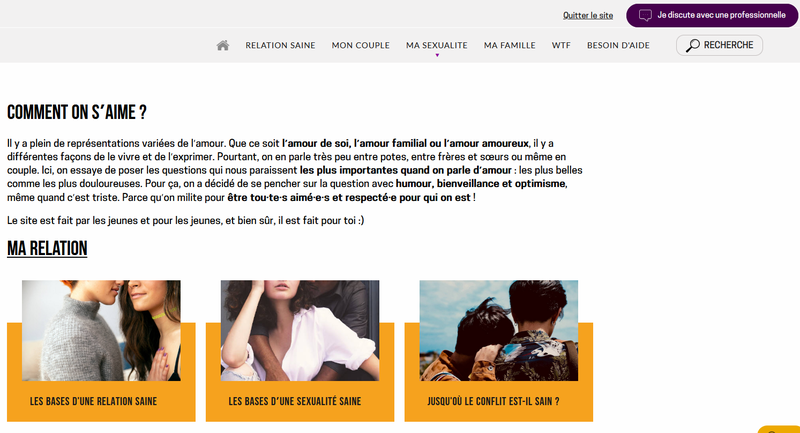Click the Quitter le site link

pyautogui.click(x=588, y=15)
